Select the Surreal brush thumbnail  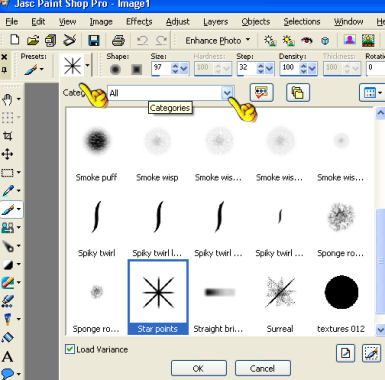pos(280,292)
